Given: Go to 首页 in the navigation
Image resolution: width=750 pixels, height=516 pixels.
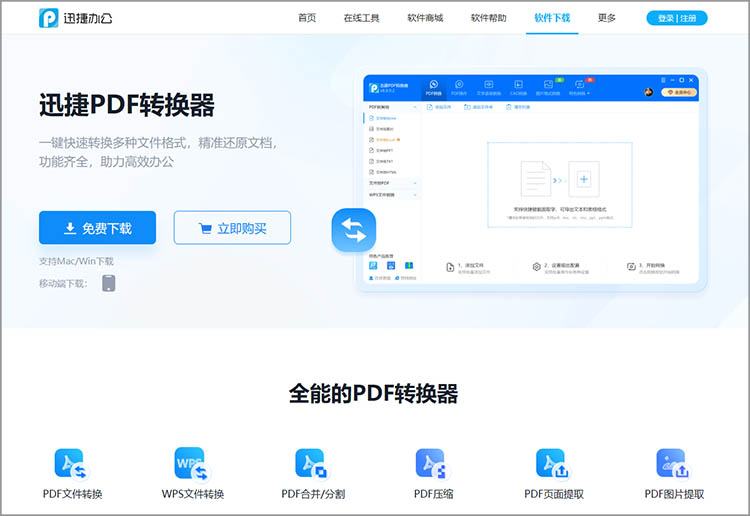Looking at the screenshot, I should 307,18.
